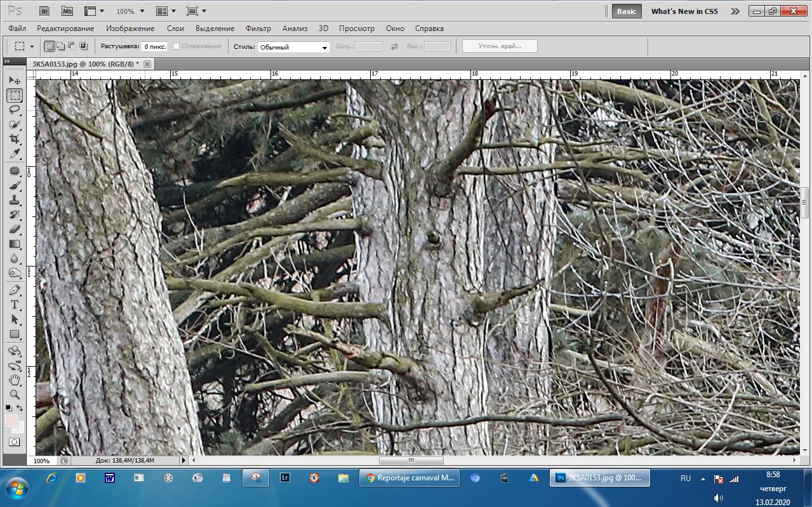Select the Pen tool

15,290
